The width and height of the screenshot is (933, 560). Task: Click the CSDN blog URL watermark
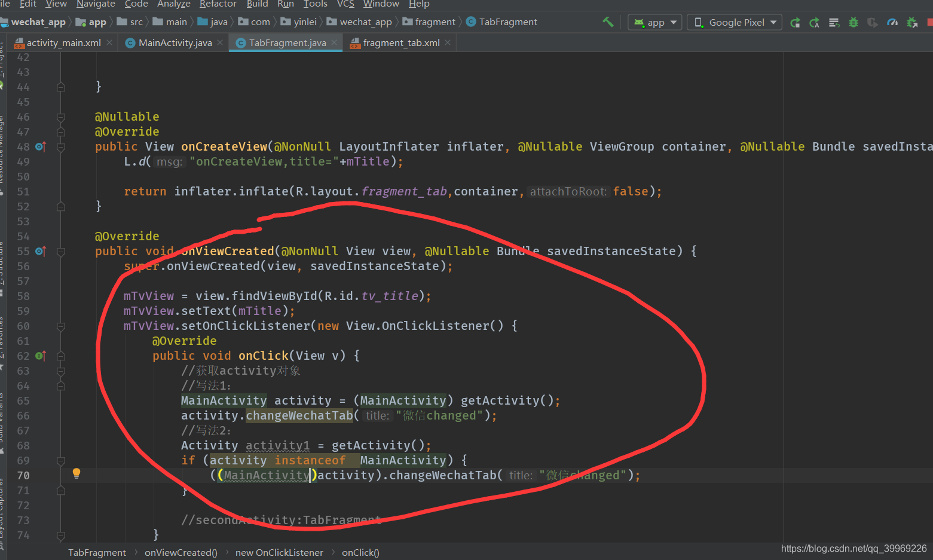(x=854, y=548)
